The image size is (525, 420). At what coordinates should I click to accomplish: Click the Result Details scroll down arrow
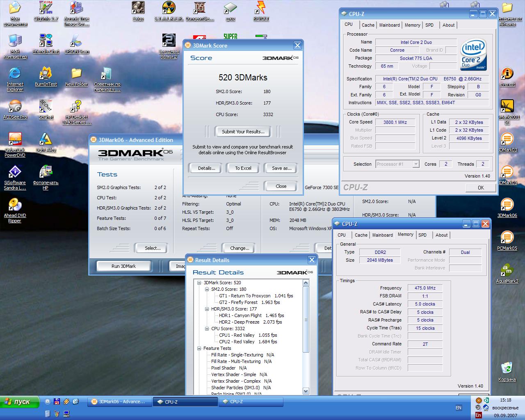[306, 391]
